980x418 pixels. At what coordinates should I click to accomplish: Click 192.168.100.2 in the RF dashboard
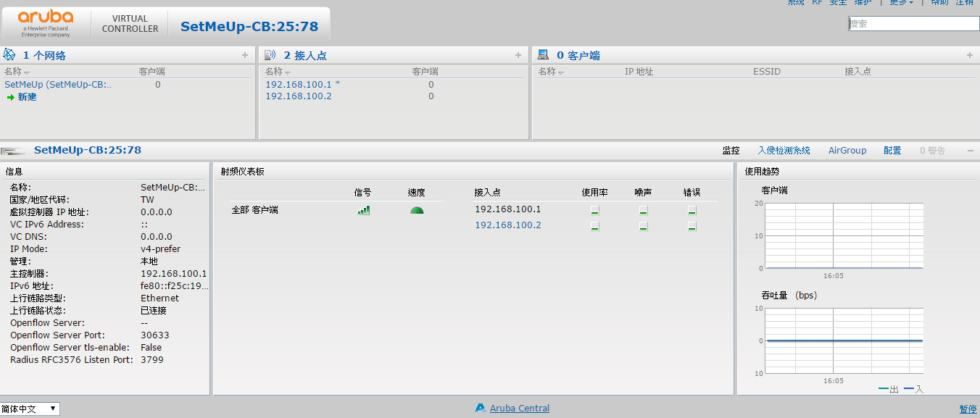click(508, 225)
